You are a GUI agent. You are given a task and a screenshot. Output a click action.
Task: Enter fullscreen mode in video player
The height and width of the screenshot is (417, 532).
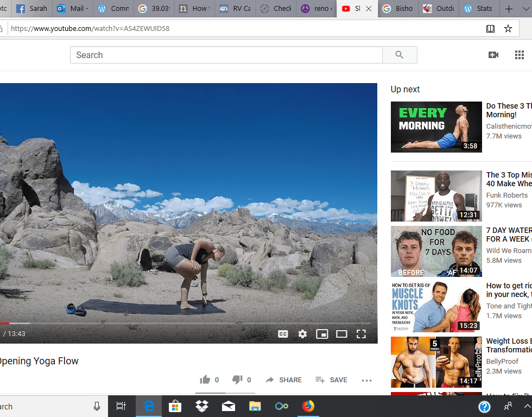361,334
